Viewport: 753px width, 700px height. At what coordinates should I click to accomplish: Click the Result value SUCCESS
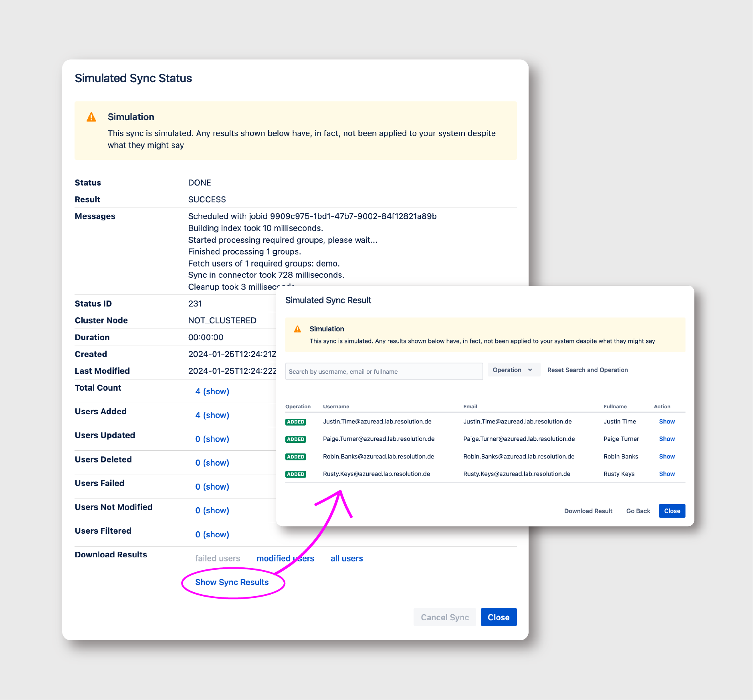207,200
